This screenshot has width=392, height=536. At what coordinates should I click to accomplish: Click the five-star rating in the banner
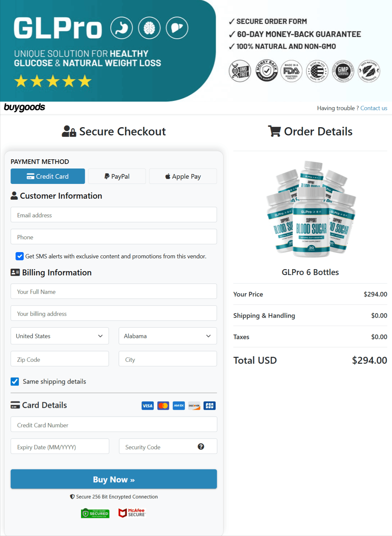coord(53,81)
